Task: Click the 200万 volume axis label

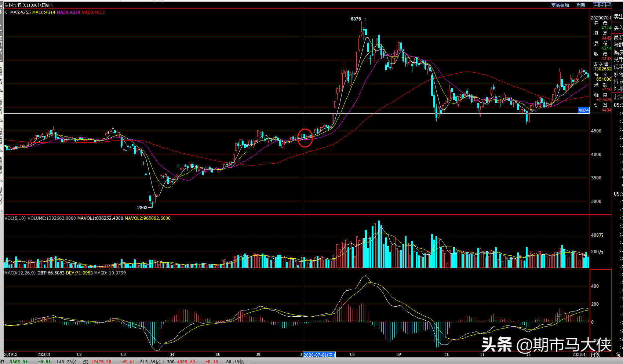Action: (x=597, y=252)
